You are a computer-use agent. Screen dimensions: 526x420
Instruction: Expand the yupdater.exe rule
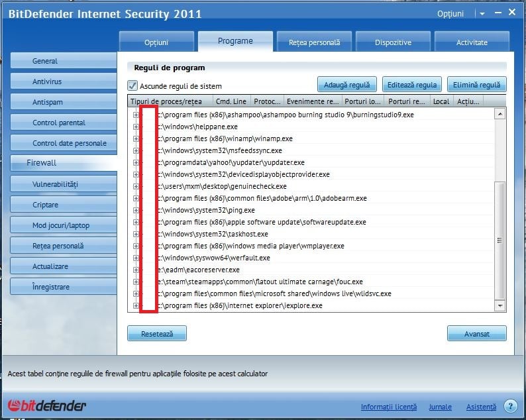point(136,162)
